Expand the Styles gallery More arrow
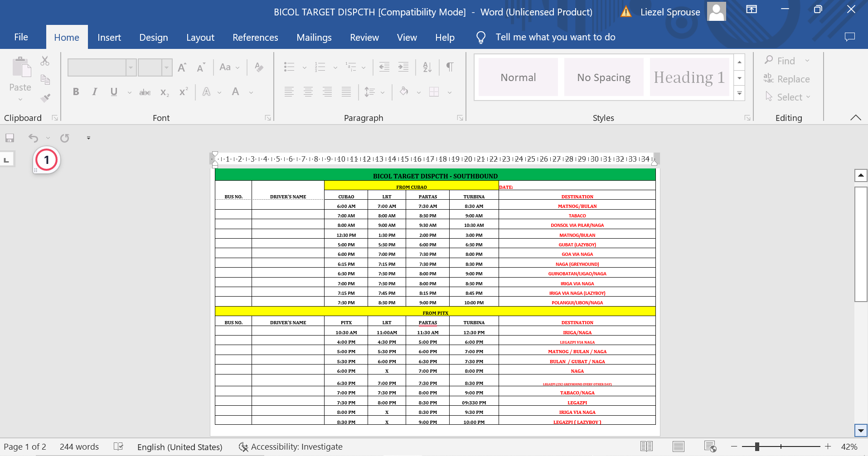This screenshot has width=868, height=456. 740,94
